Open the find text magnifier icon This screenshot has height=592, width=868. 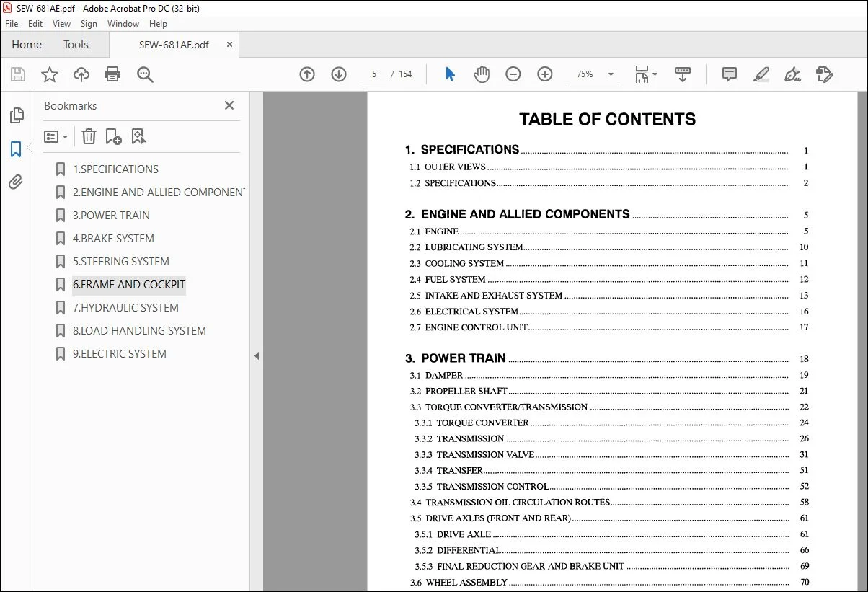pos(145,74)
